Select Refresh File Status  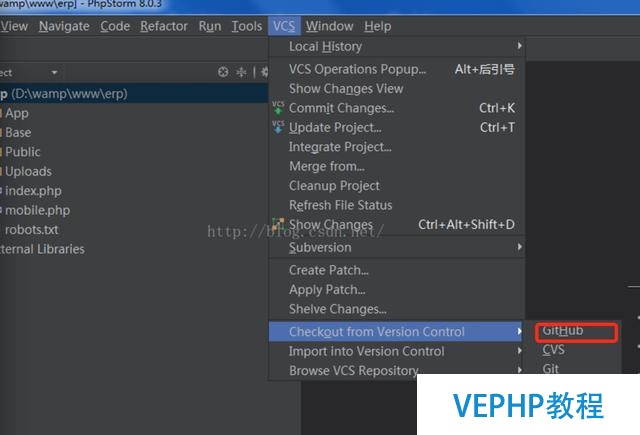click(396, 205)
